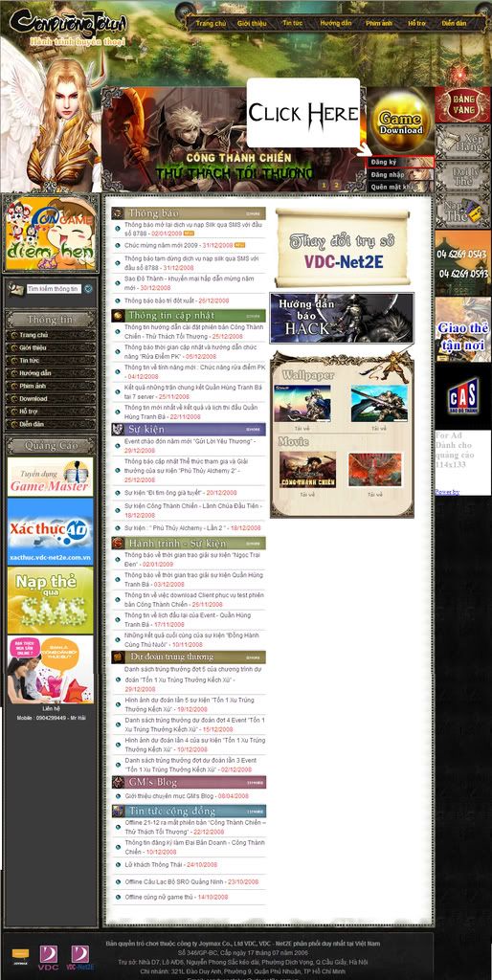Open the CAS Sao Đỏ Thành logo
492x980 pixels.
(462, 396)
